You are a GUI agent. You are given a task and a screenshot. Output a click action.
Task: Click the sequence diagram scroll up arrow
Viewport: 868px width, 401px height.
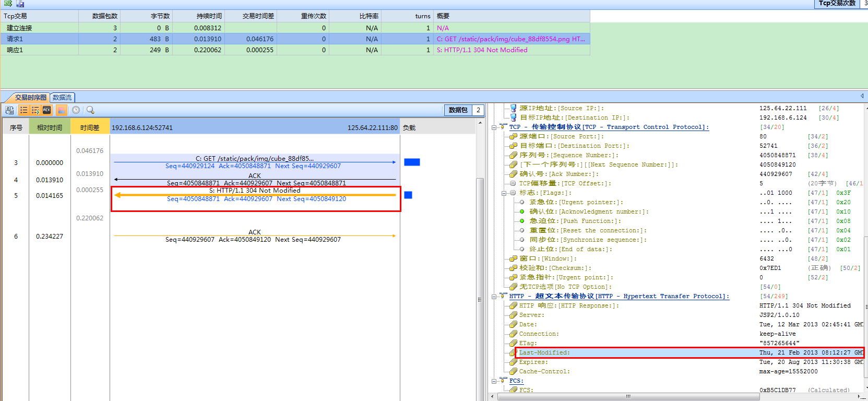tap(480, 123)
